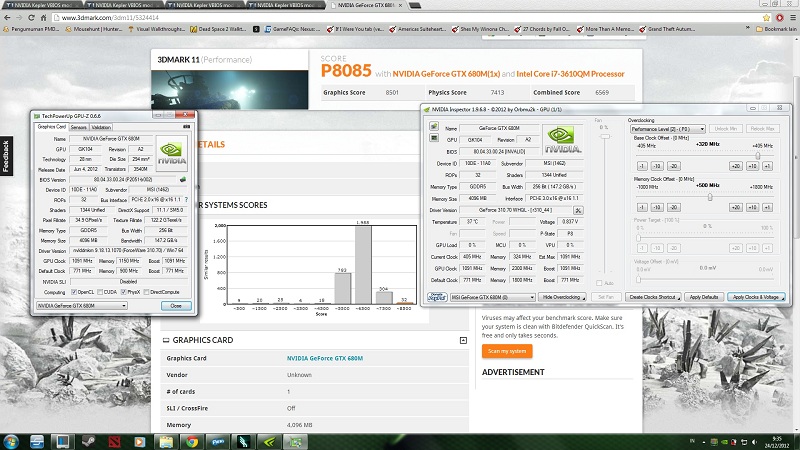This screenshot has width=800, height=450.
Task: Click GPU-Z screenshot camera icon
Action: coord(186,127)
